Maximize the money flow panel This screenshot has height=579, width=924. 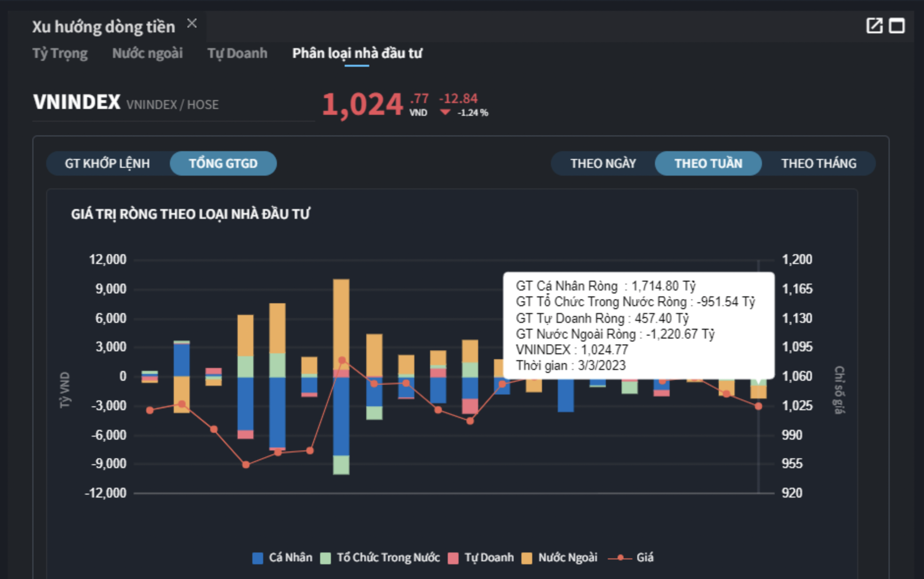(897, 26)
